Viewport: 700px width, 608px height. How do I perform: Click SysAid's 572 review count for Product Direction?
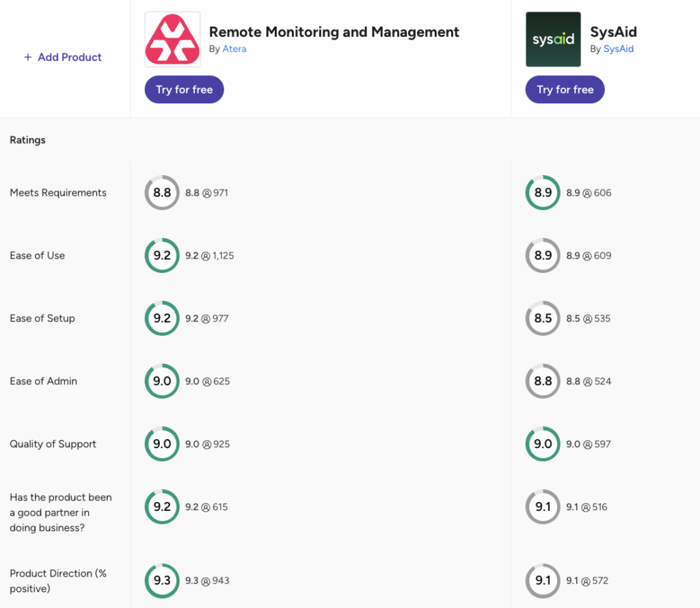tap(600, 581)
